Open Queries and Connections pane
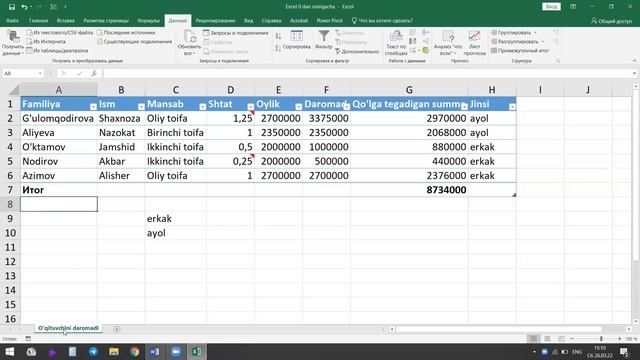640x360 pixels. click(236, 33)
